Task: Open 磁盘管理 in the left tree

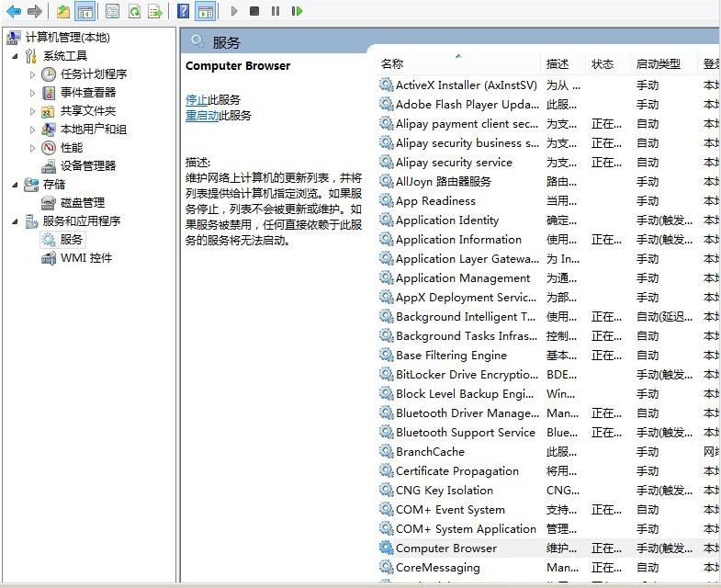Action: click(83, 202)
